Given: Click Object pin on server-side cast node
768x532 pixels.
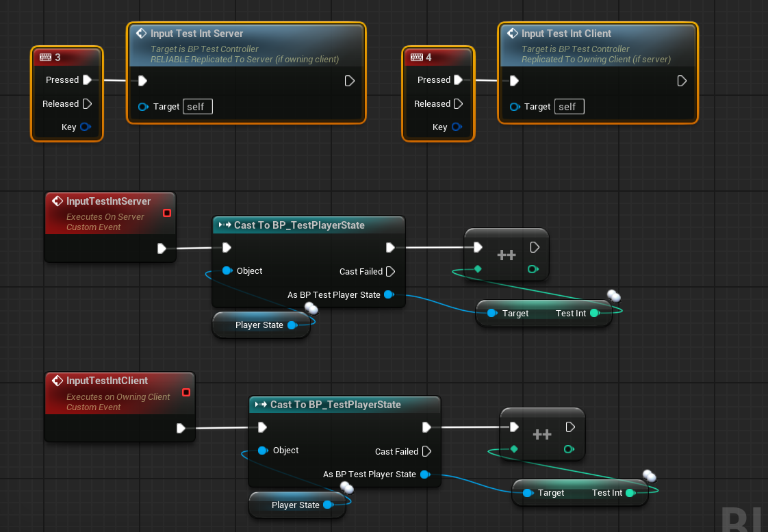Looking at the screenshot, I should click(227, 270).
